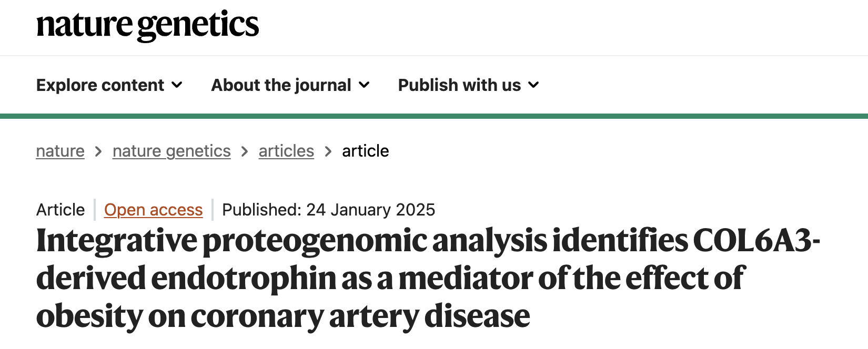
Task: Click the Article label before Open access
Action: click(x=60, y=210)
